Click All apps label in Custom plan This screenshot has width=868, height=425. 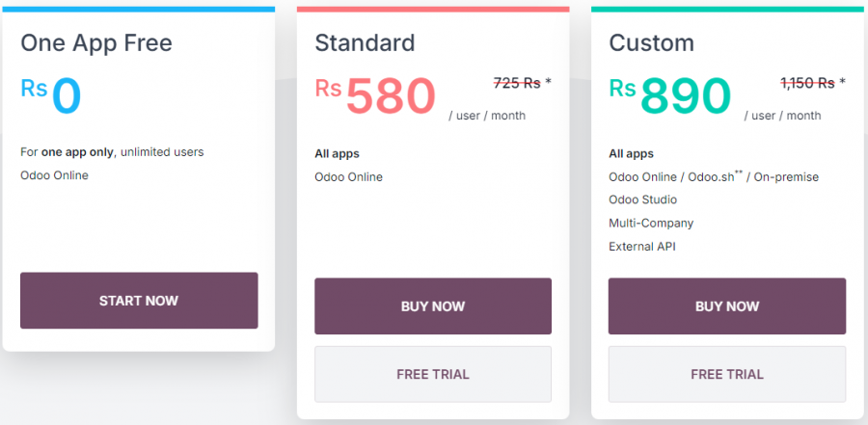click(x=631, y=153)
